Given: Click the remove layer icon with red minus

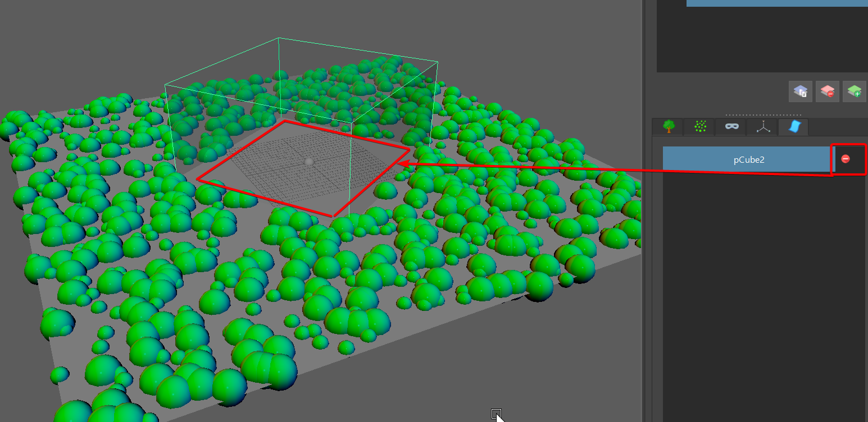Looking at the screenshot, I should click(x=828, y=91).
